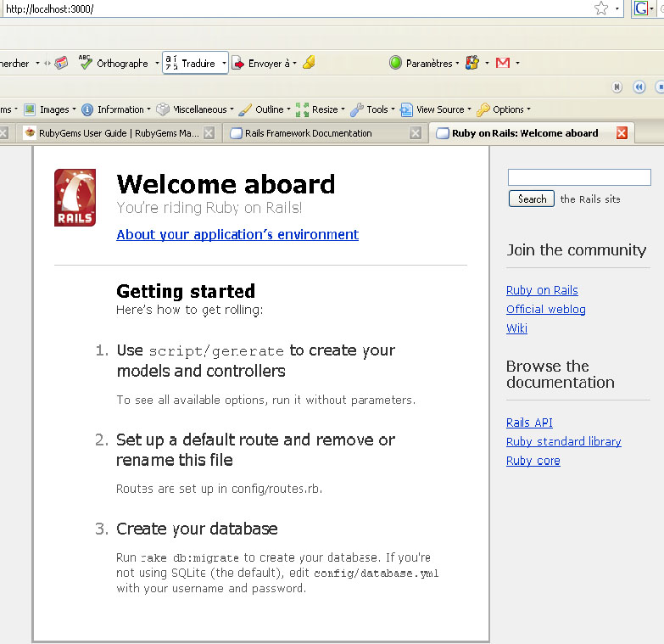Open the Rails API documentation link
This screenshot has width=664, height=644.
[529, 423]
